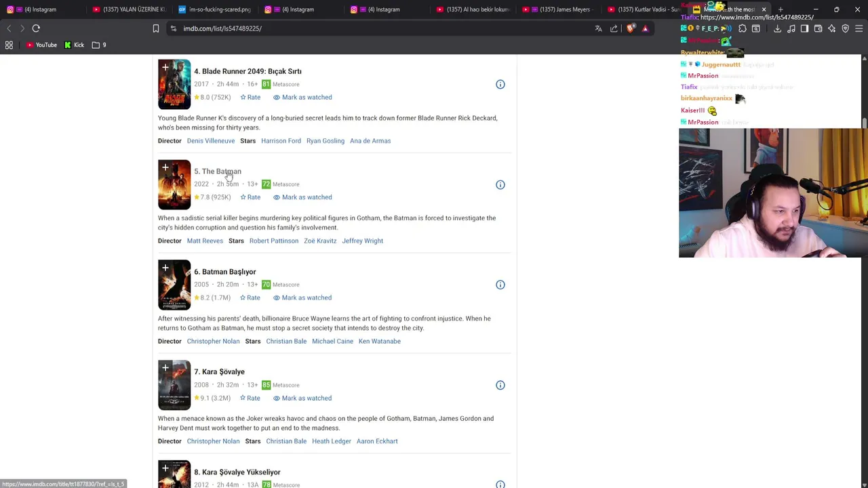Screen dimensions: 868x488
Task: Open YouTube bookmark
Action: click(x=41, y=45)
